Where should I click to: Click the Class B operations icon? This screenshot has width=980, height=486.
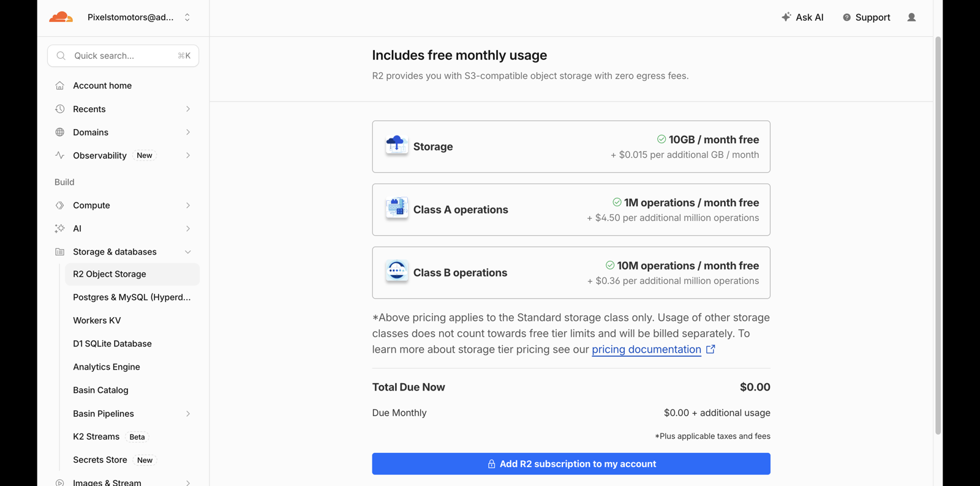(396, 272)
